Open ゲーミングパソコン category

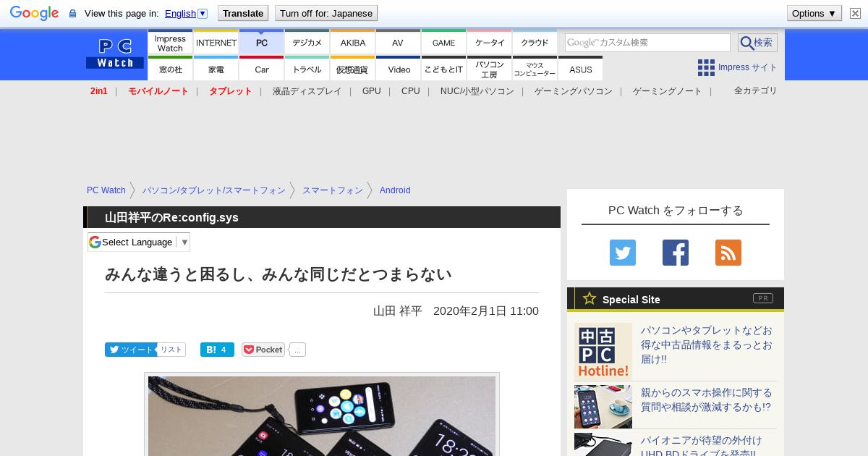(x=574, y=91)
